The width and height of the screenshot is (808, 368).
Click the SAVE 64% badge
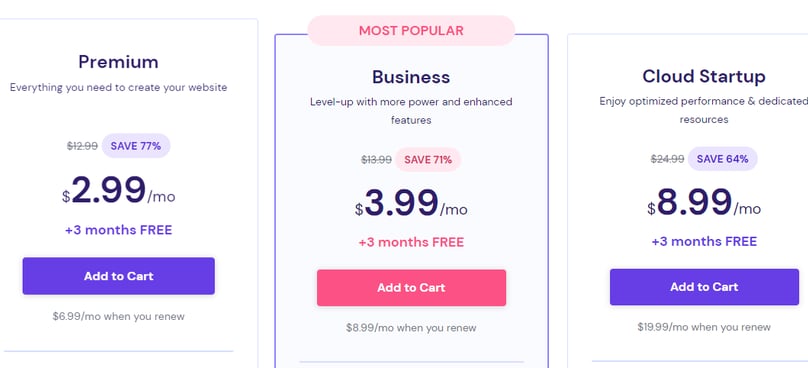click(x=722, y=159)
